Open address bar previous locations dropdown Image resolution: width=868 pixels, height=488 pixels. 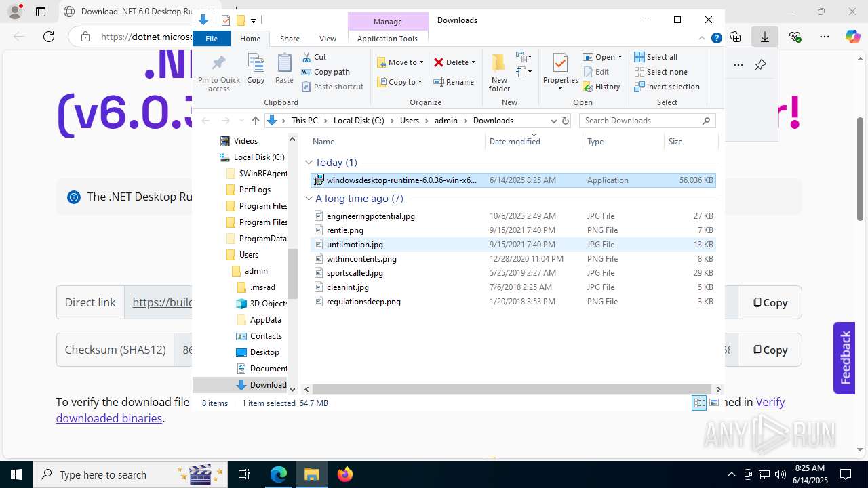point(553,121)
